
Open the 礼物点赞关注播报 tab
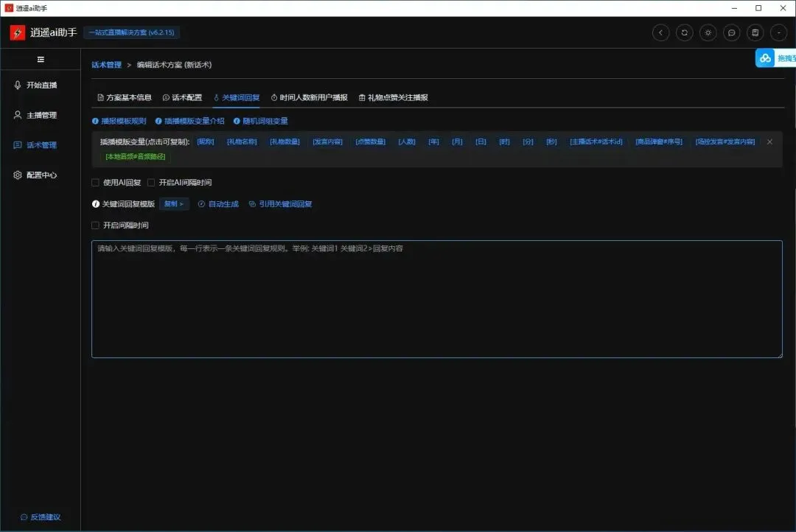(394, 97)
